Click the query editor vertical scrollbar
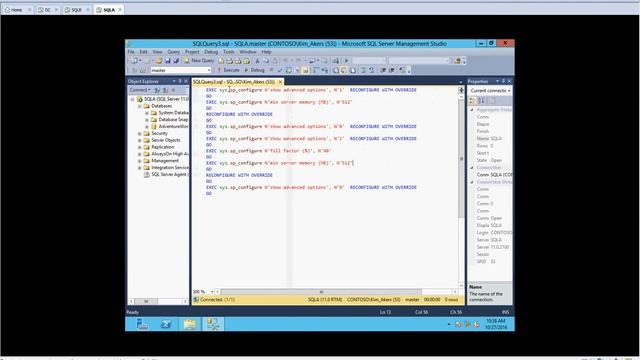Image resolution: width=640 pixels, height=360 pixels. (462, 158)
